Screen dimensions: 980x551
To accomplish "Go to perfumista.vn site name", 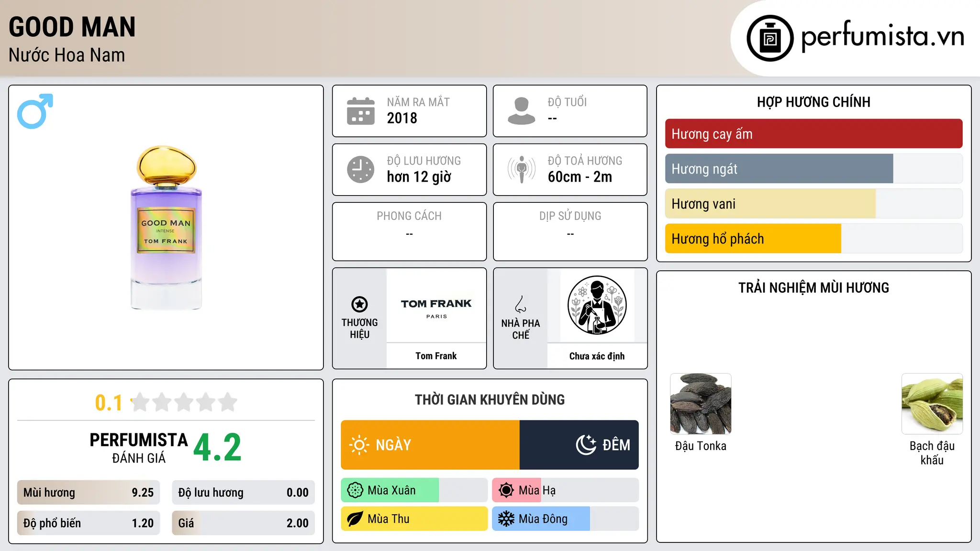I will pos(882,36).
